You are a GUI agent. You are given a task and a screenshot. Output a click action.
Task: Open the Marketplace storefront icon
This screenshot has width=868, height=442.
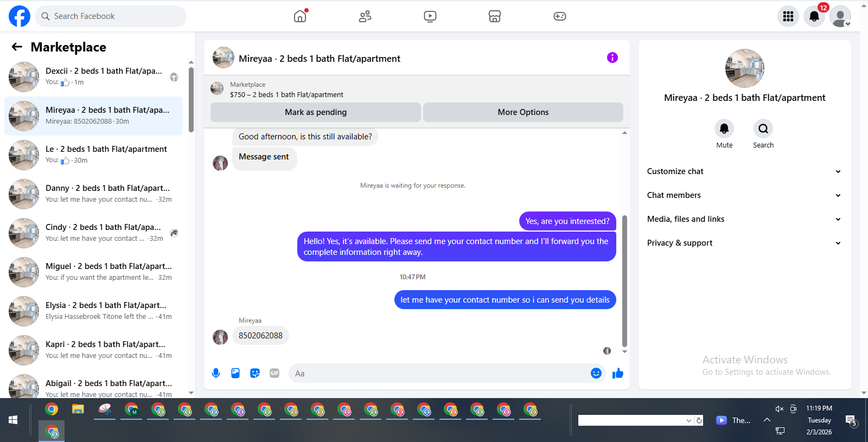495,16
